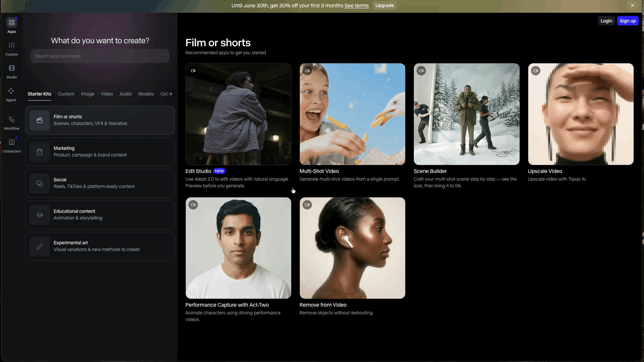Click the Upscale Video title text
This screenshot has height=362, width=644.
[x=545, y=171]
